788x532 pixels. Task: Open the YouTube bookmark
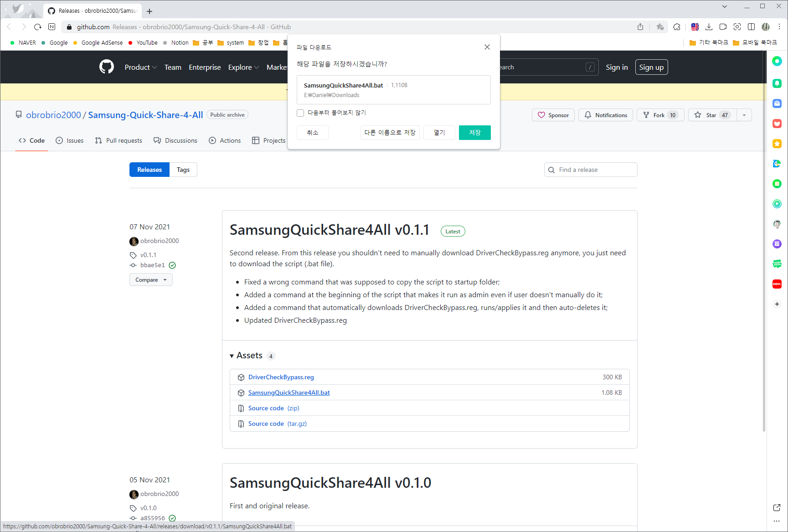(143, 42)
